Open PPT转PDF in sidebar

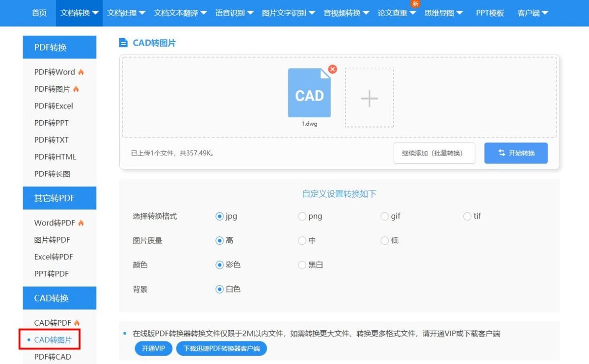point(52,274)
